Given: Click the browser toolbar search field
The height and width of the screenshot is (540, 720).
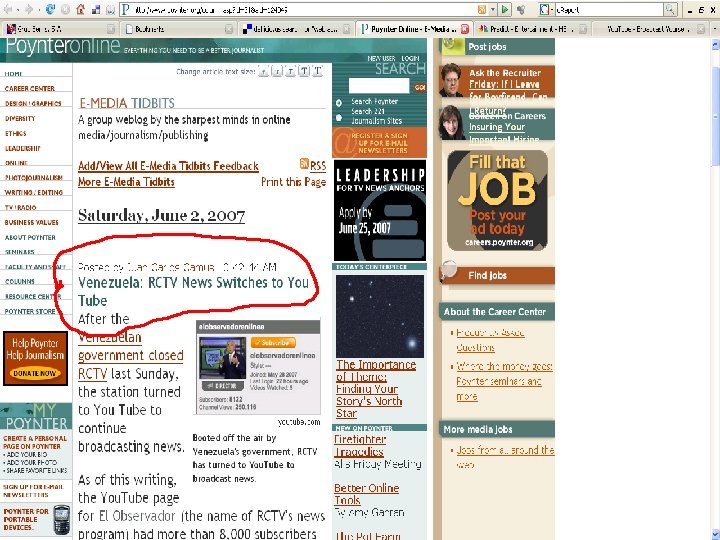Looking at the screenshot, I should (608, 9).
